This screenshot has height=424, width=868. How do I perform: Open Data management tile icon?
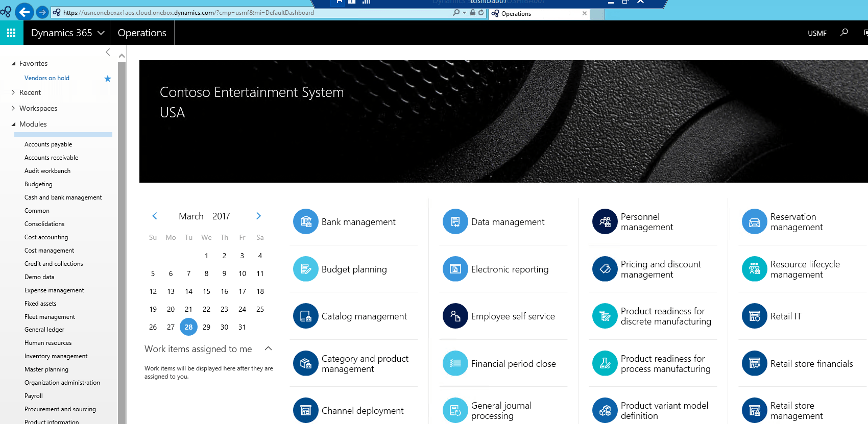coord(455,221)
